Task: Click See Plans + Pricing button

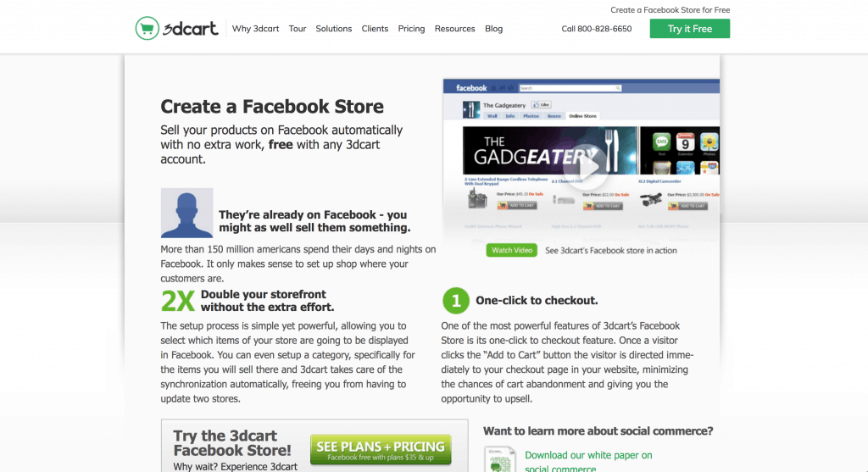Action: [381, 449]
